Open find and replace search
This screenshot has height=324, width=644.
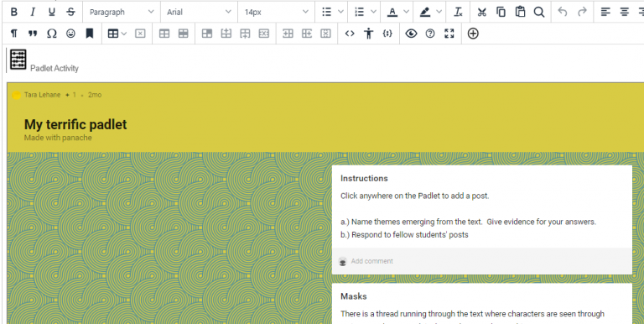(539, 12)
